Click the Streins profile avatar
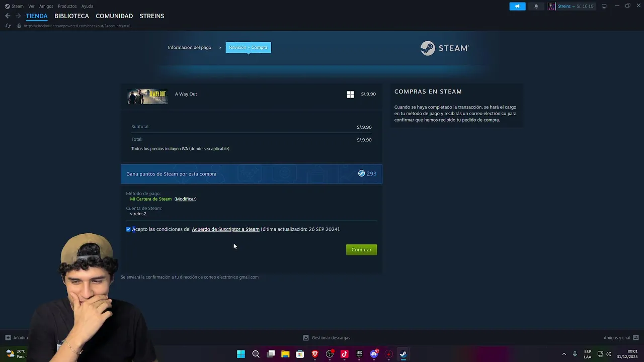 (x=551, y=6)
